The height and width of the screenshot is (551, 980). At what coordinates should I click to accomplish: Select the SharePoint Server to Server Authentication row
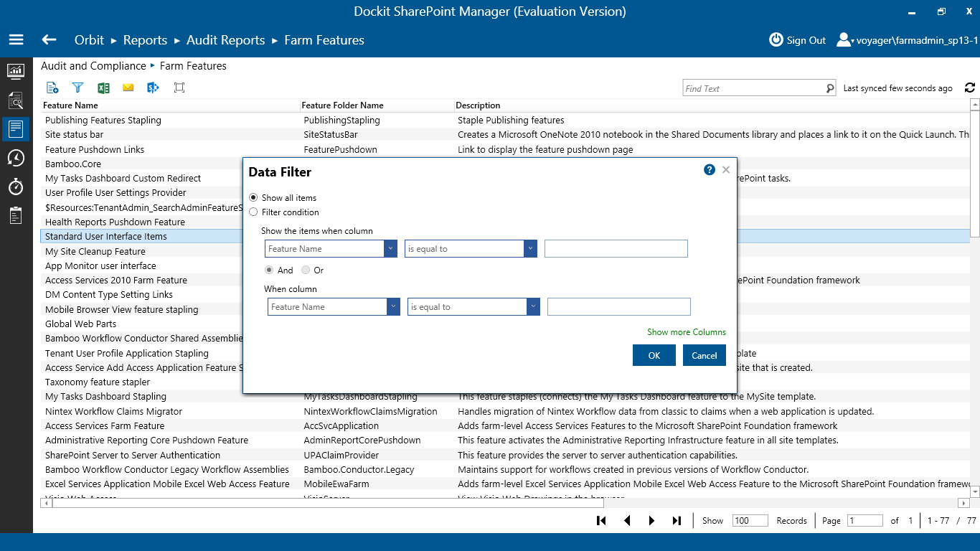point(505,455)
